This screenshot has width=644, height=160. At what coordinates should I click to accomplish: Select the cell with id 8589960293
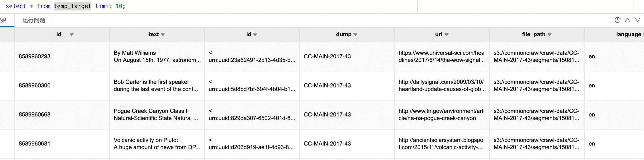pyautogui.click(x=35, y=56)
